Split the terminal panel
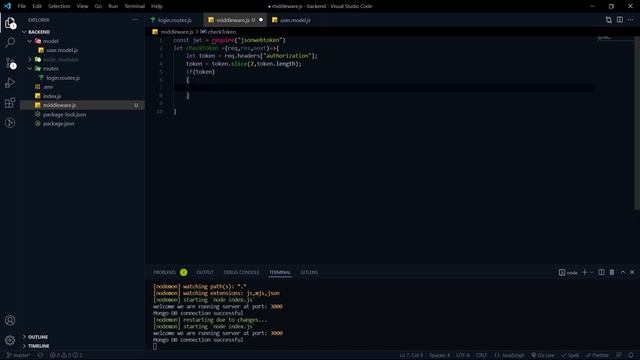 tap(601, 272)
